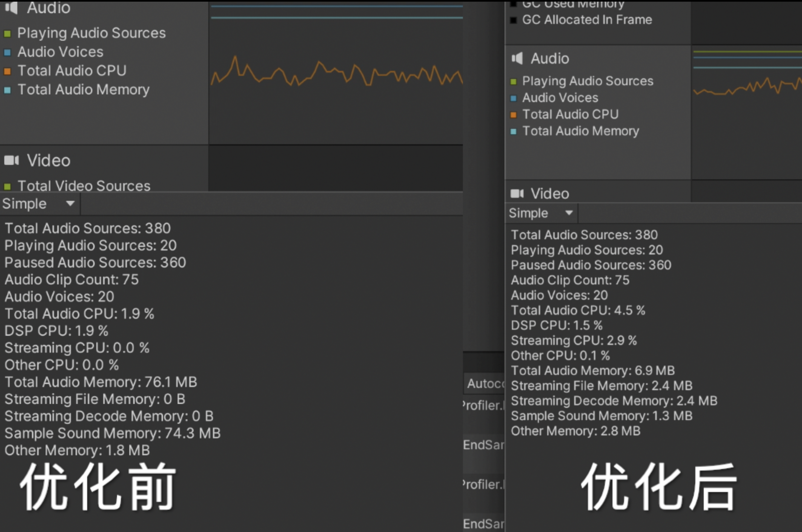The width and height of the screenshot is (802, 532).
Task: Click the 'Total Audio CPU: 4.5 %' line
Action: tap(578, 310)
